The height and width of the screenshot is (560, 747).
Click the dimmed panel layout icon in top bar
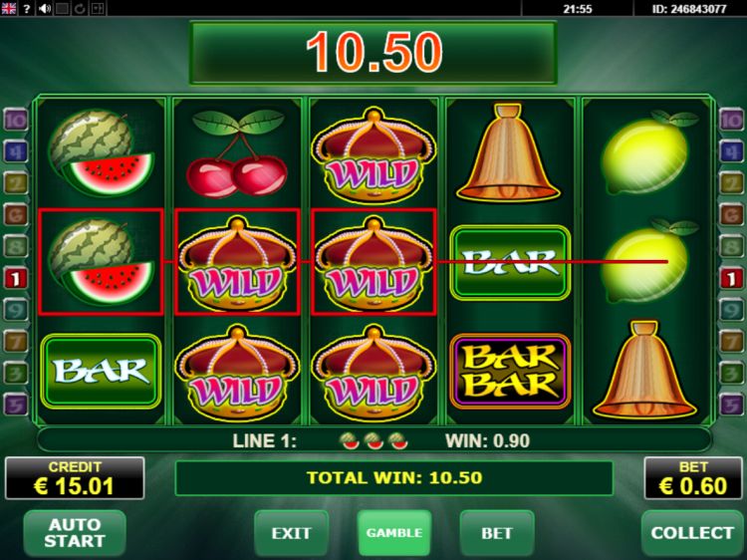pos(98,9)
